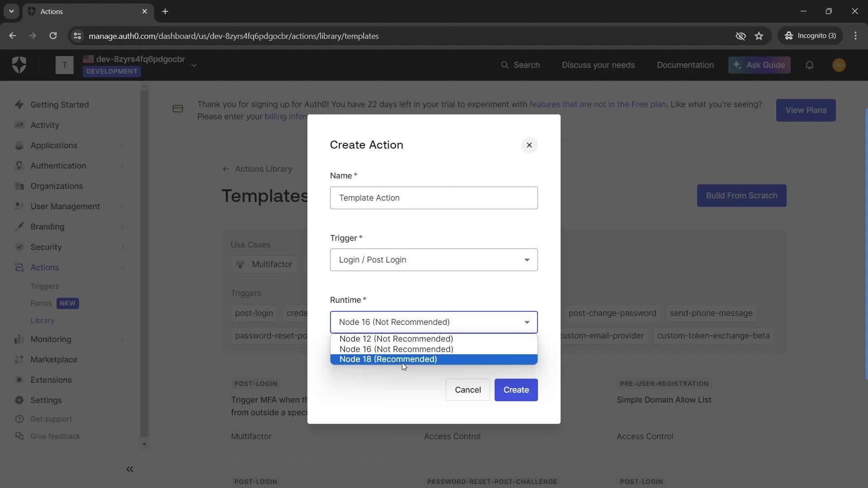868x488 pixels.
Task: Open the browser three-dot menu
Action: pyautogui.click(x=855, y=36)
